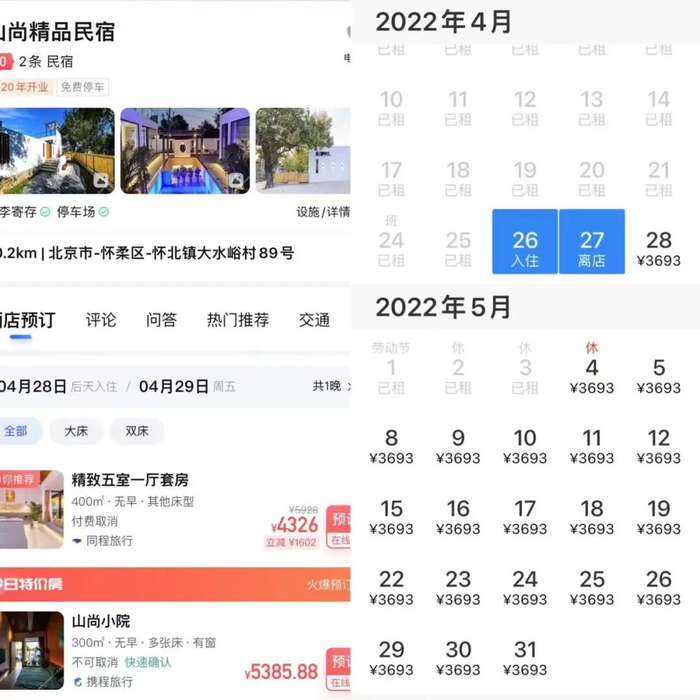Open 设施/详情 facilities details link
Screen dimensions: 700x700
323,212
